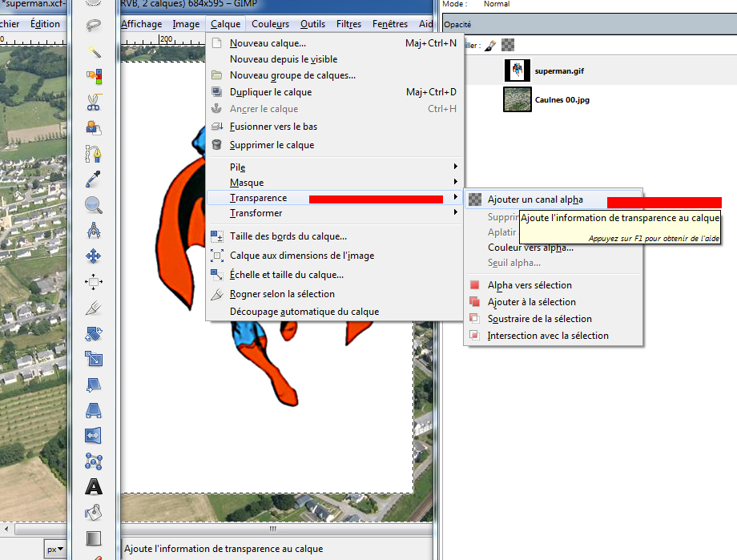Select the Caulnes 00.jpg layer thumbnail
737x560 pixels.
pyautogui.click(x=517, y=99)
